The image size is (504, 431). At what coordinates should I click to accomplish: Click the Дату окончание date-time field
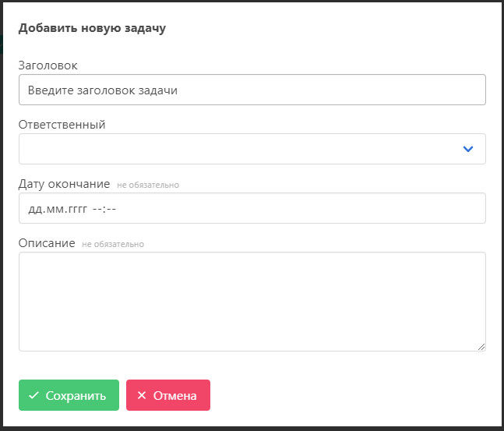pos(252,208)
